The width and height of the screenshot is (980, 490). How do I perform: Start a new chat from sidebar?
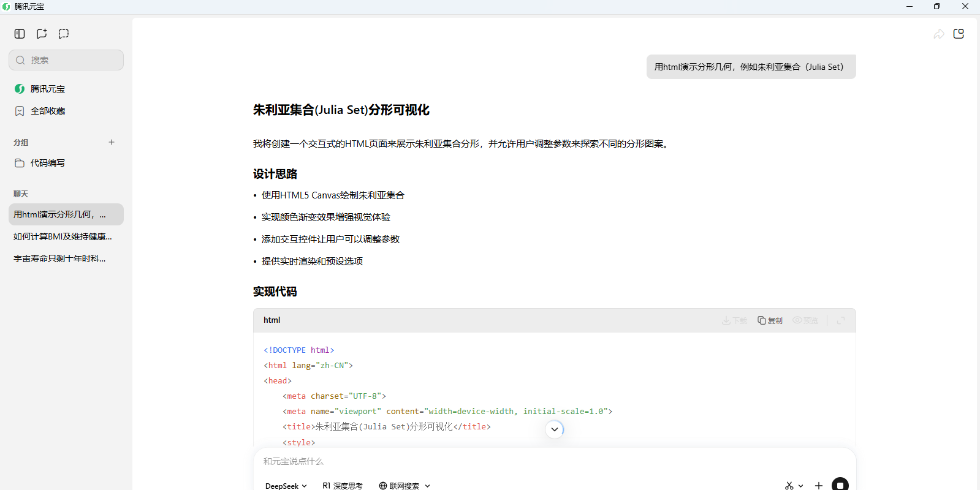(42, 34)
